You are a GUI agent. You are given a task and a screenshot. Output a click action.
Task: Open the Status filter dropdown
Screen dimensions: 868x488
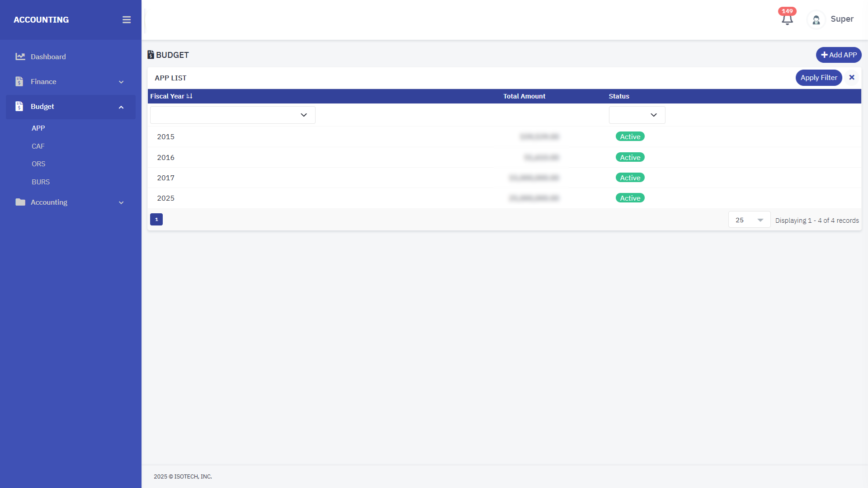(637, 115)
